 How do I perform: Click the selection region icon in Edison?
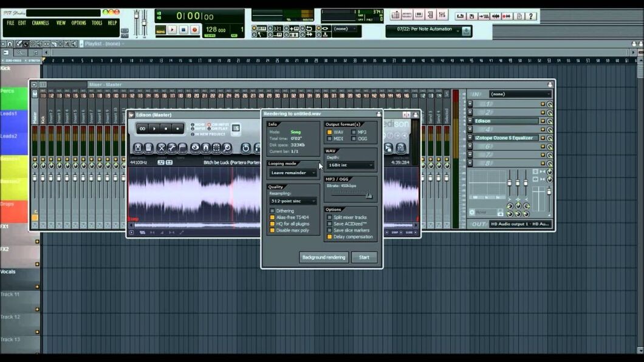pyautogui.click(x=216, y=148)
